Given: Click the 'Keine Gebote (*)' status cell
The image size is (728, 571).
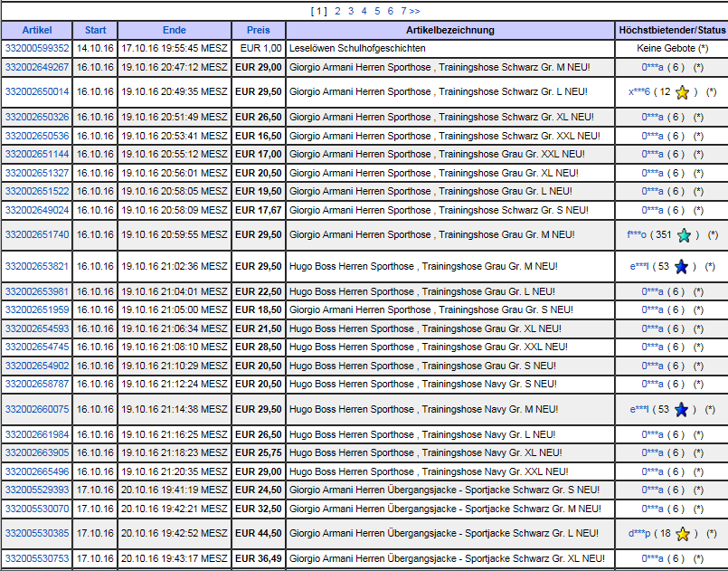Looking at the screenshot, I should pos(672,48).
